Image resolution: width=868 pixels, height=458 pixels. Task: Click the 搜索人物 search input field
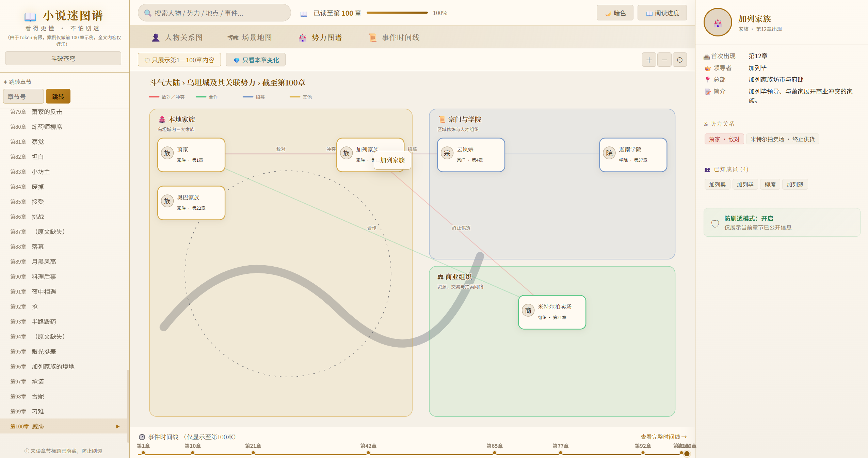[x=214, y=13]
